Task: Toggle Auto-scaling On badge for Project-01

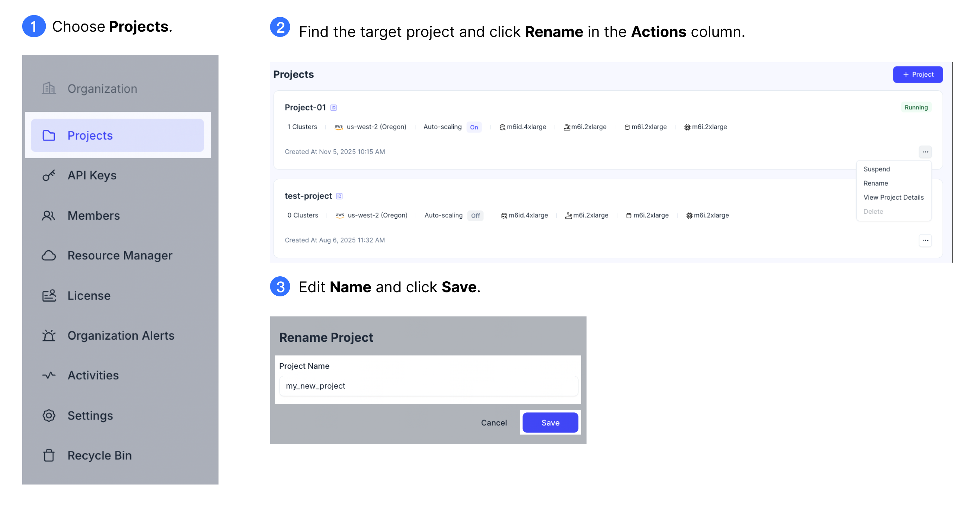Action: (474, 127)
